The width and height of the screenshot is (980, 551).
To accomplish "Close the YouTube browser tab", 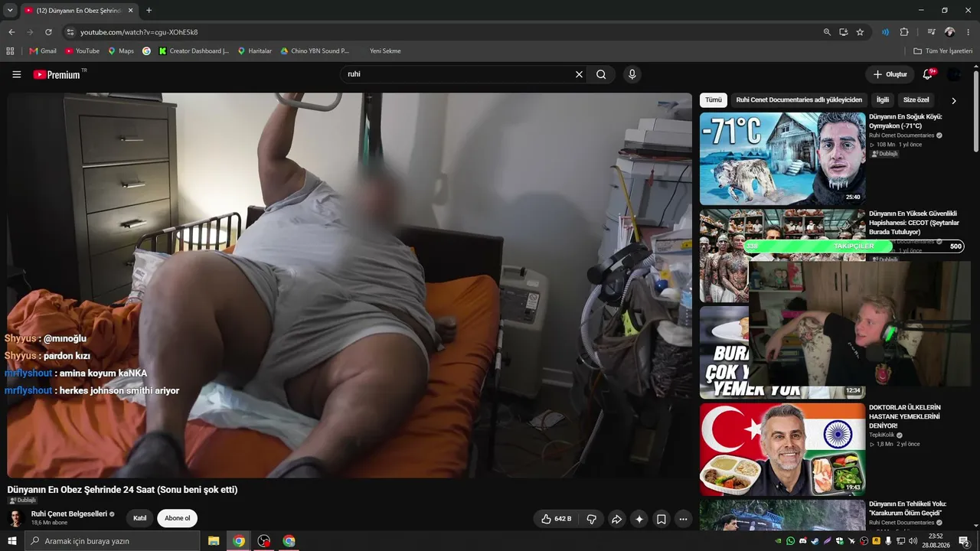I will click(131, 11).
